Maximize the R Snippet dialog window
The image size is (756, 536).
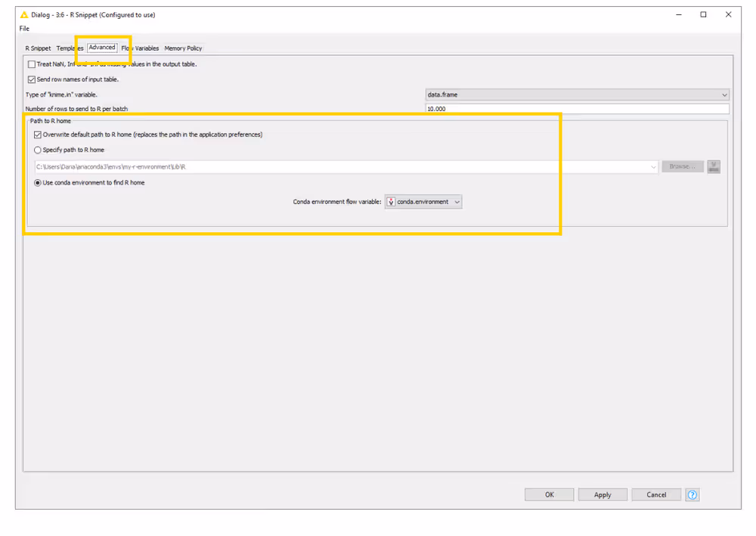(x=703, y=14)
